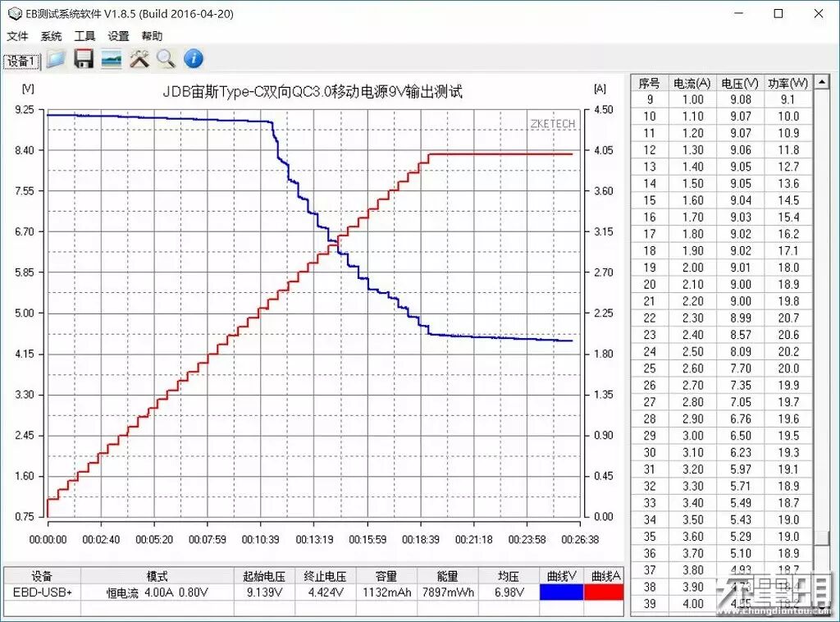Open the 文件 menu
840x622 pixels.
[x=17, y=36]
